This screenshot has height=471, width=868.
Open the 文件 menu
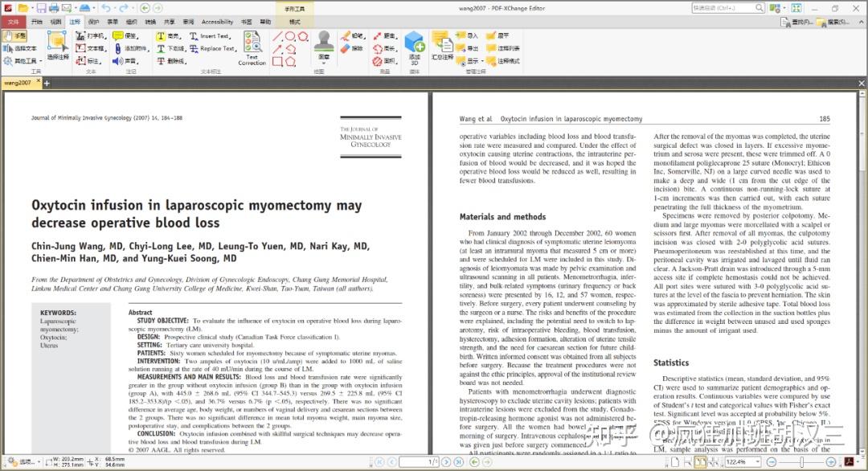[x=12, y=21]
